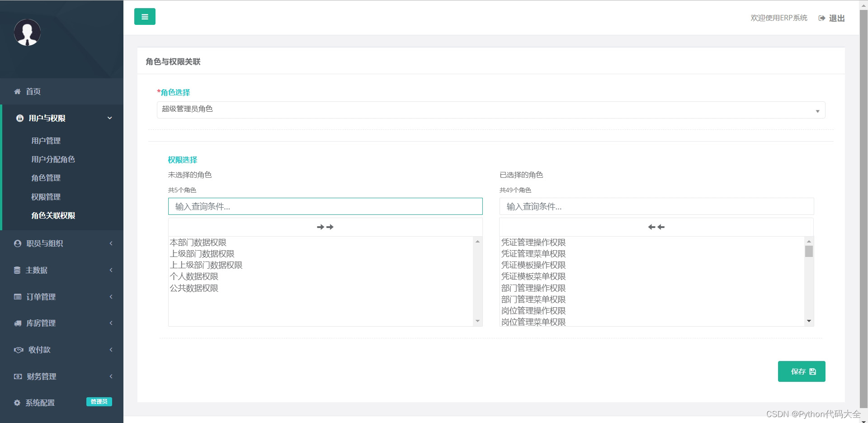
Task: Open the 系统配置 menu item
Action: pos(40,403)
